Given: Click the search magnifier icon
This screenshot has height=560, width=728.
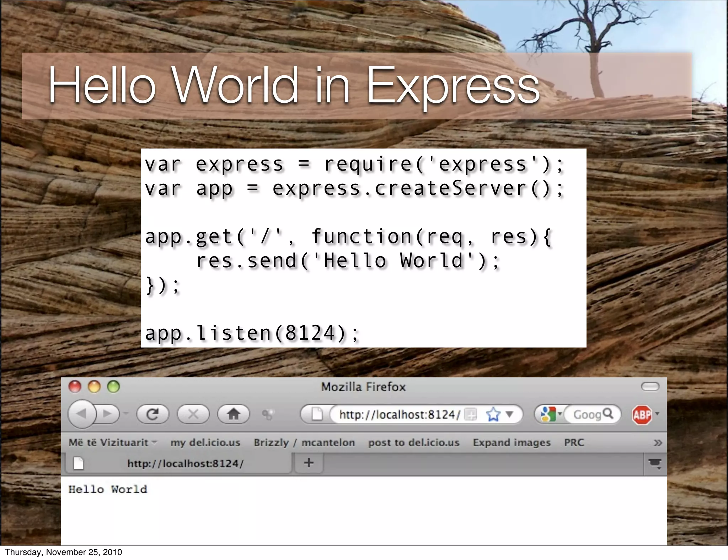Looking at the screenshot, I should click(x=608, y=414).
